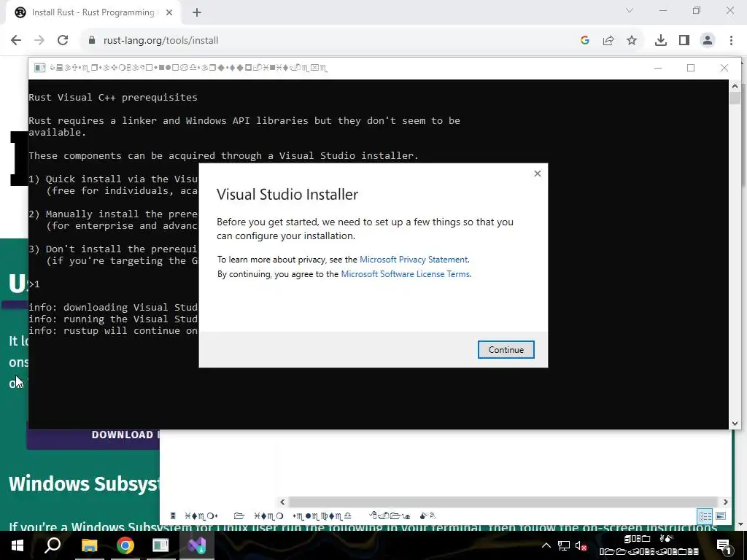This screenshot has height=560, width=747.
Task: Open the Chrome three-dot menu
Action: coord(731,41)
